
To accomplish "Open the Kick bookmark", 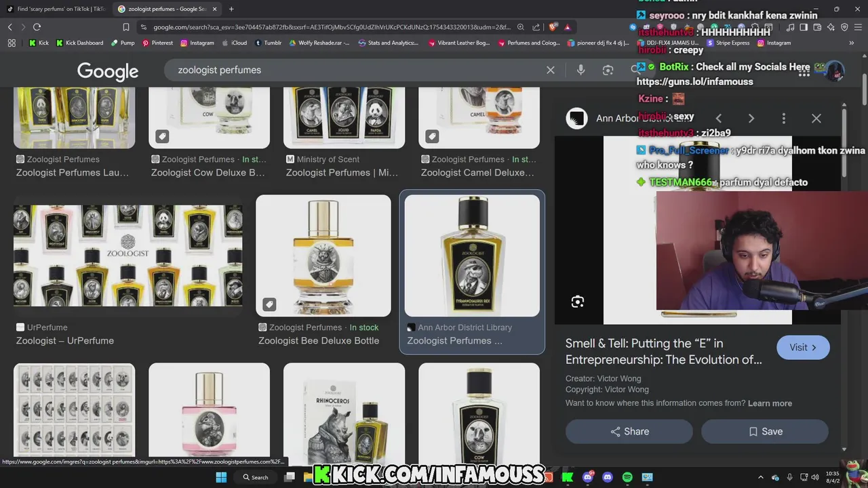I will [x=39, y=43].
